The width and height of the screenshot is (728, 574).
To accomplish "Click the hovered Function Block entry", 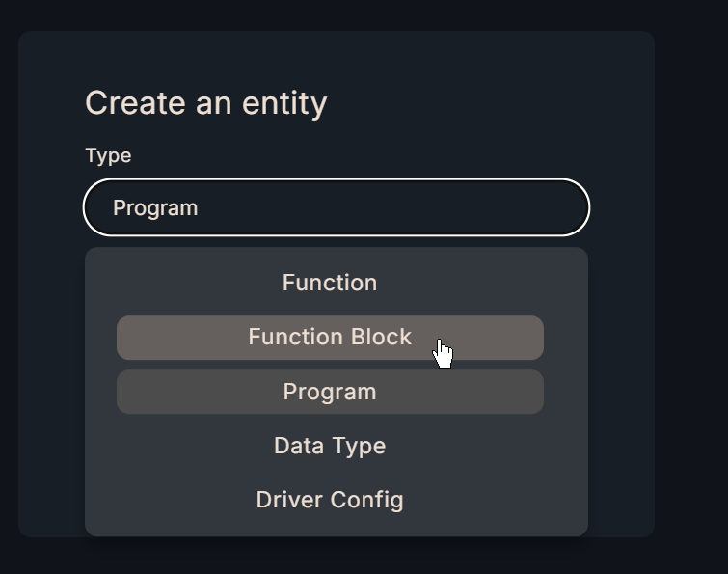I will point(330,338).
